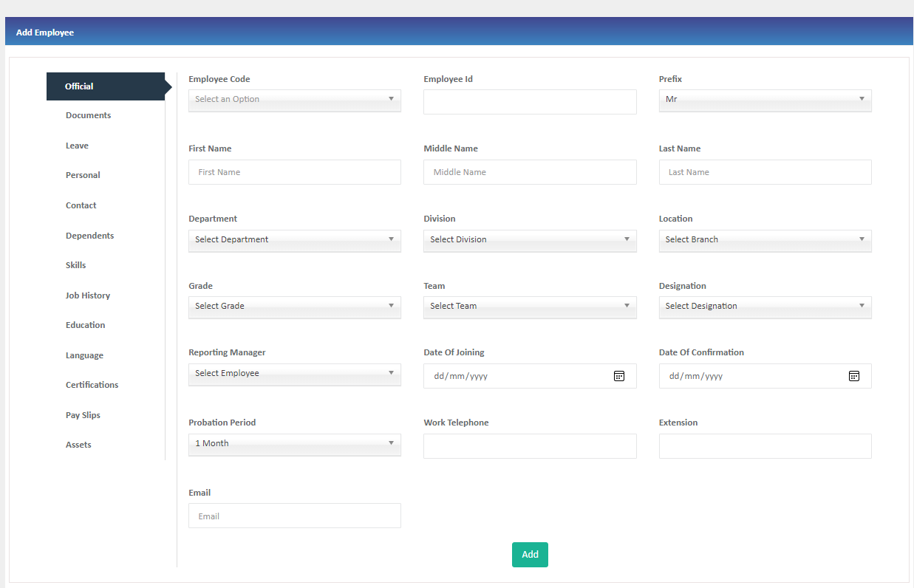This screenshot has width=914, height=588.
Task: Open the Select Department dropdown
Action: click(294, 240)
